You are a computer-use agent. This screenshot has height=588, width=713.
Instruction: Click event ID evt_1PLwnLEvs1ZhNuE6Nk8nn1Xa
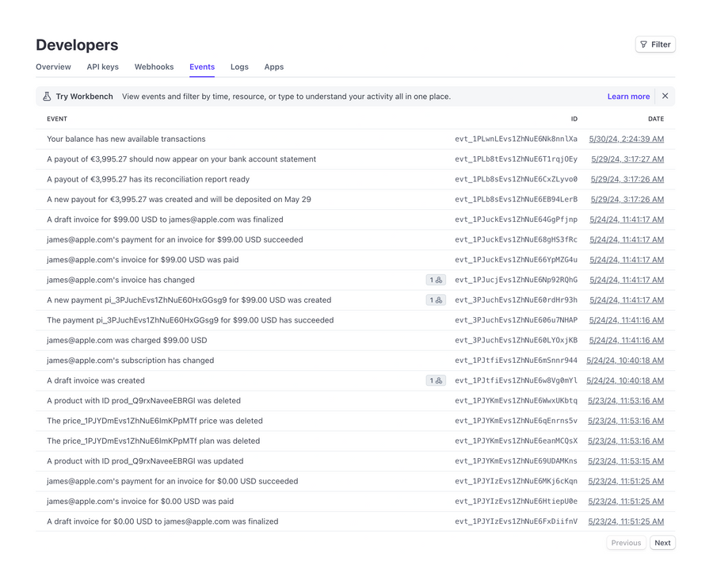[516, 139]
